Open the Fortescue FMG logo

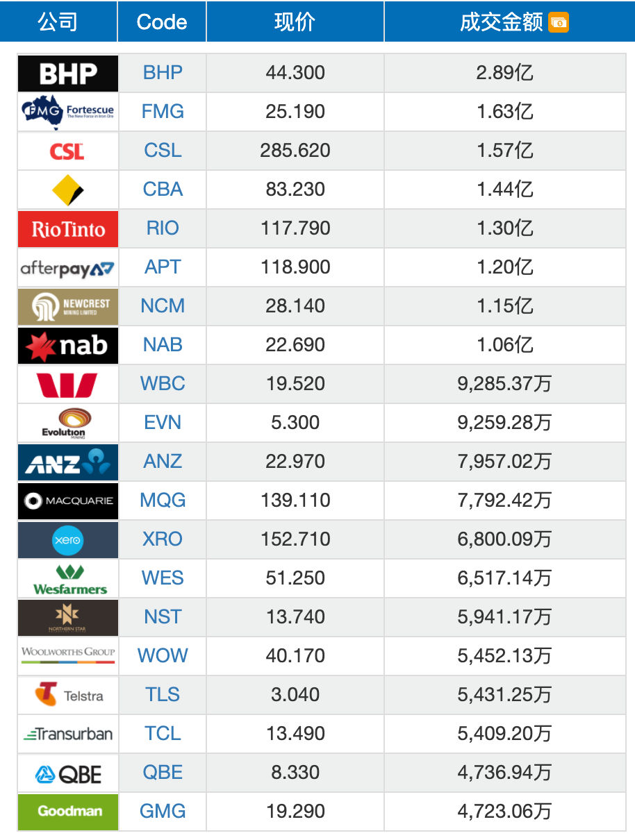[x=68, y=112]
